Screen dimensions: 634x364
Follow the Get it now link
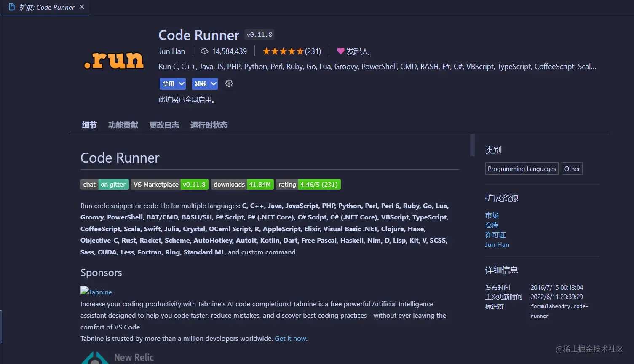click(x=290, y=339)
